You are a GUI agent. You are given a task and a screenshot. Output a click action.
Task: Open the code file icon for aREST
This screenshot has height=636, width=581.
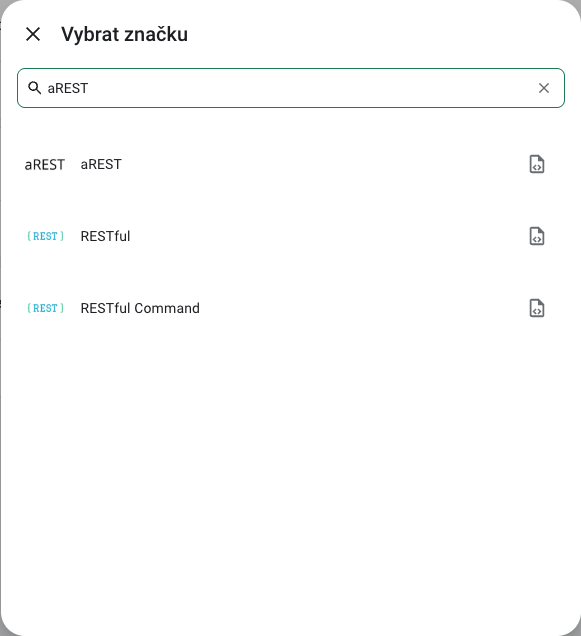click(537, 164)
